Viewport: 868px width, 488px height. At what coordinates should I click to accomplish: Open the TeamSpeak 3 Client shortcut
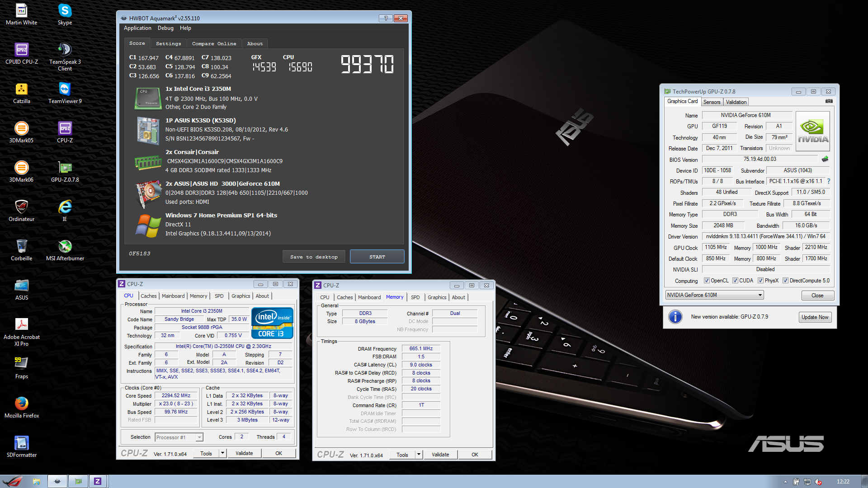click(65, 56)
